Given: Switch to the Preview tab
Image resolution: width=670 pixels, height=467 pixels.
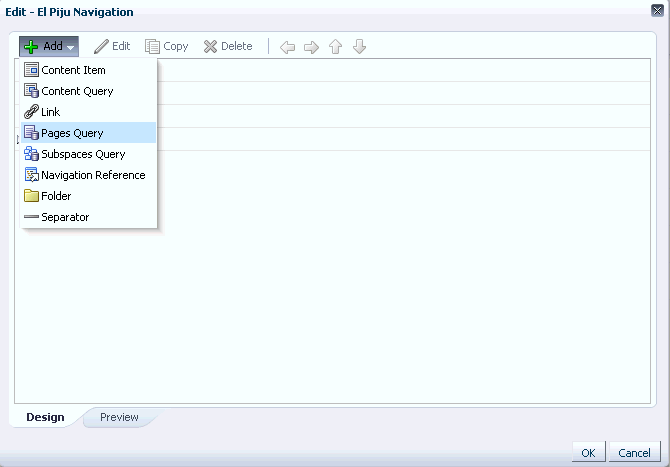Looking at the screenshot, I should [x=119, y=417].
